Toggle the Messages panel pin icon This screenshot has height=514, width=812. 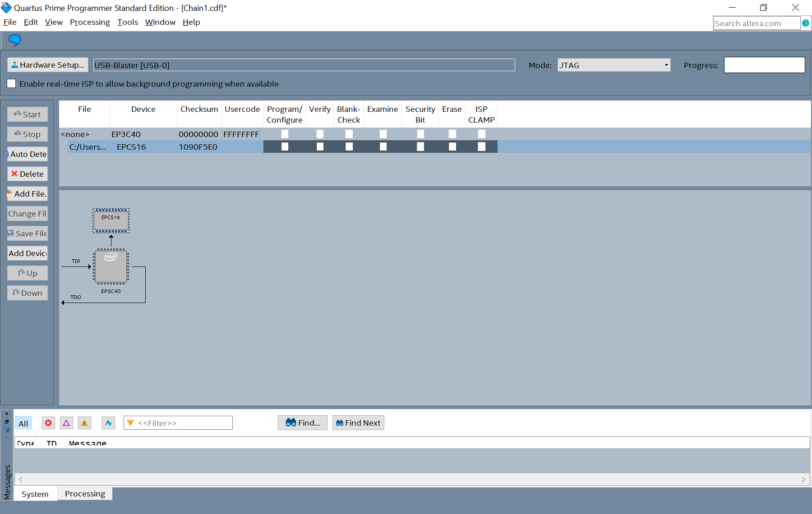coord(7,430)
